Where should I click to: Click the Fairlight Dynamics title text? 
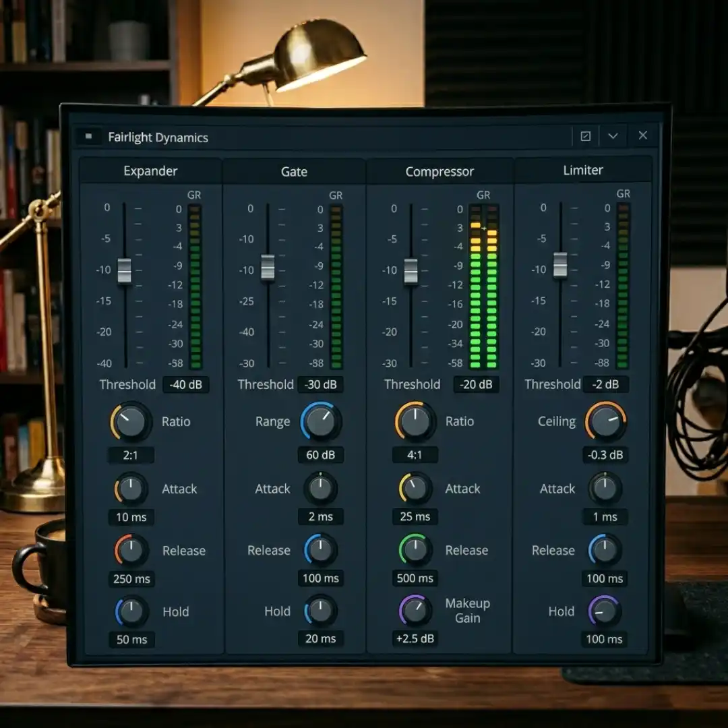tap(158, 138)
